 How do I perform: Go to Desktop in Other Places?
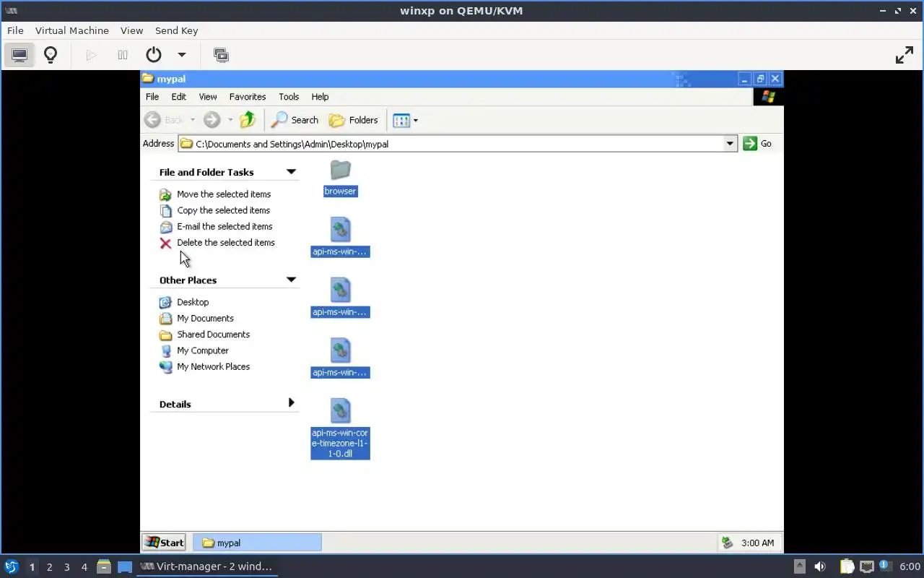[x=193, y=302]
